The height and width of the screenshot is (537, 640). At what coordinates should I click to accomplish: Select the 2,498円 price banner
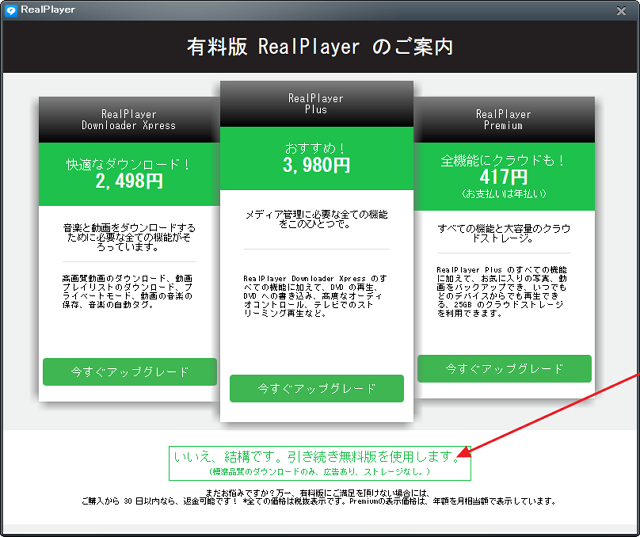(x=128, y=173)
